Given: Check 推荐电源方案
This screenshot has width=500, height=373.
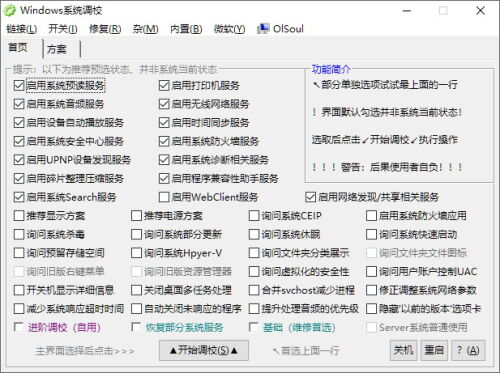Looking at the screenshot, I should [x=136, y=216].
